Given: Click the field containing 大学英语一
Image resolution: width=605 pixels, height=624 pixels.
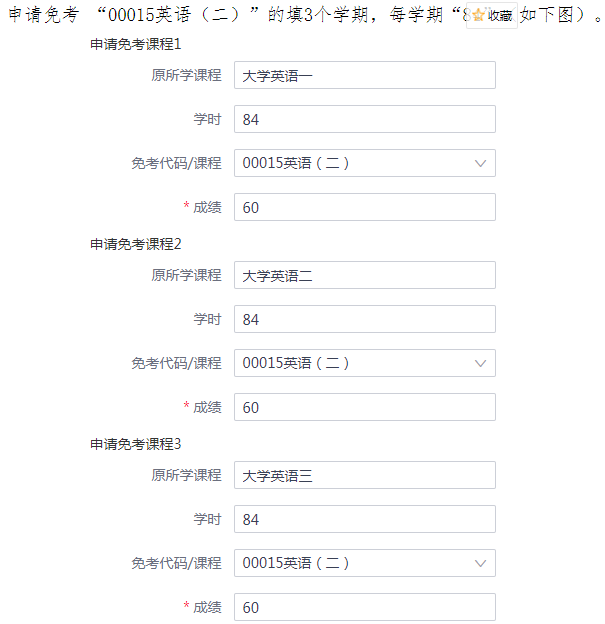Looking at the screenshot, I should pyautogui.click(x=364, y=75).
